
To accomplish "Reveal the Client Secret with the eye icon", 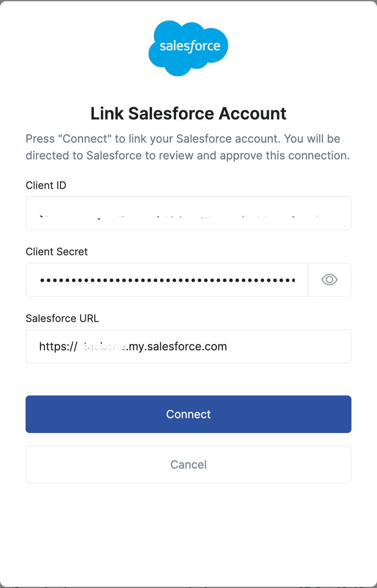I will point(329,280).
